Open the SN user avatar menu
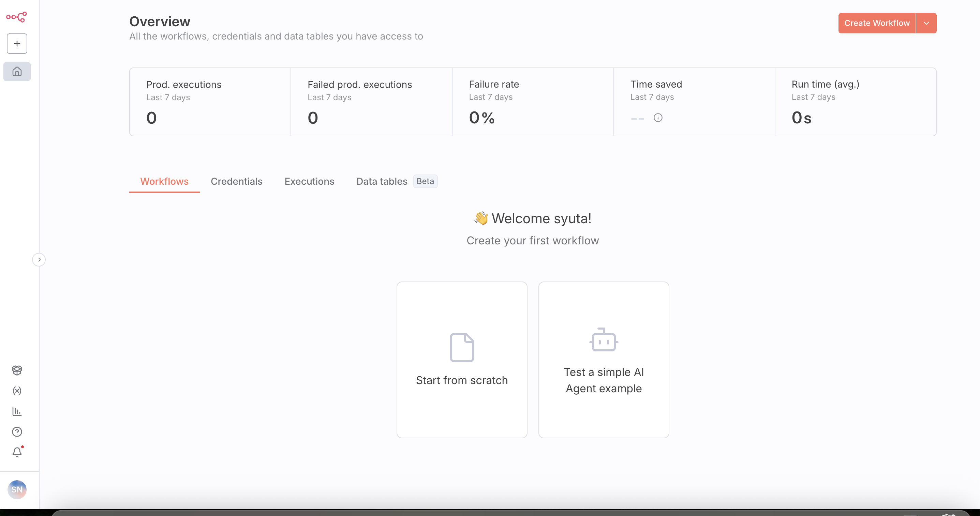Image resolution: width=980 pixels, height=516 pixels. point(17,489)
